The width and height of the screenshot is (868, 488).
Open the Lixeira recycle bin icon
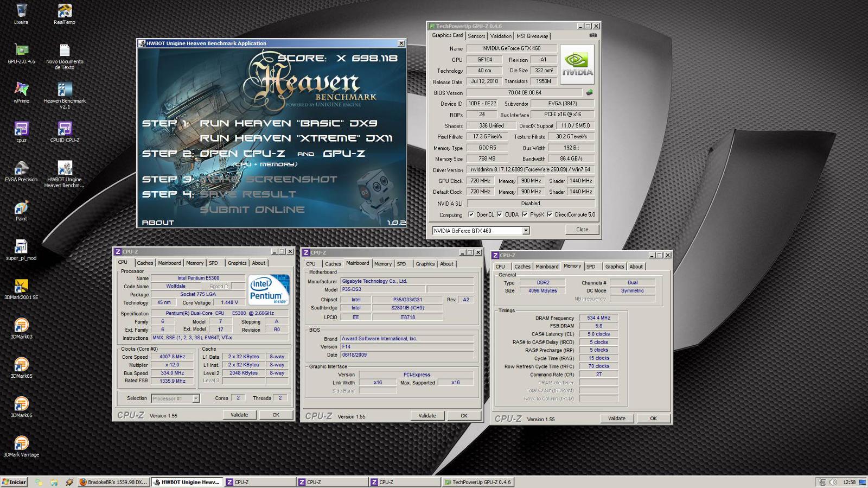point(21,15)
